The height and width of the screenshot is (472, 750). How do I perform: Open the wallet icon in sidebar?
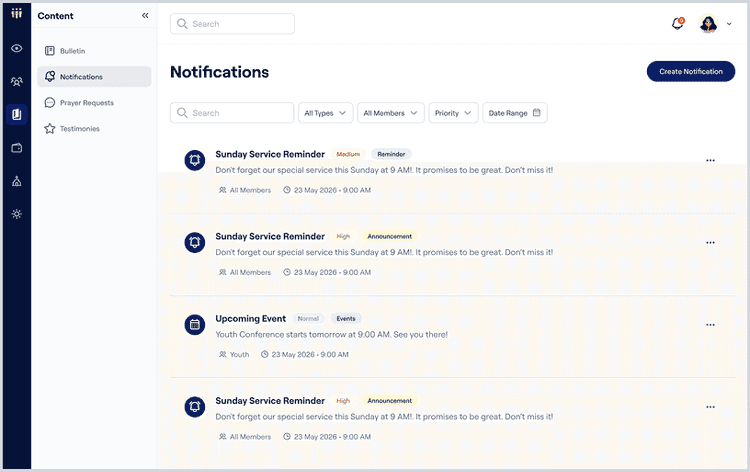tap(17, 148)
